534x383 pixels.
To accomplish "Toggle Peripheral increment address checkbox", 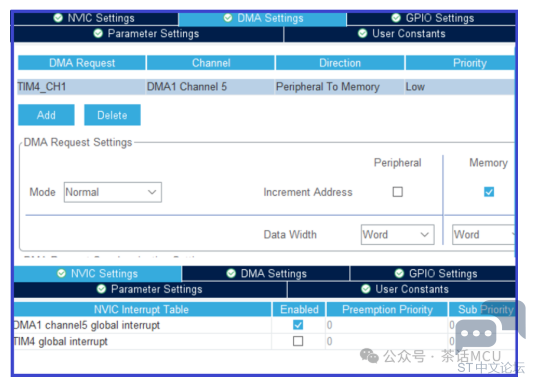I will pyautogui.click(x=398, y=192).
